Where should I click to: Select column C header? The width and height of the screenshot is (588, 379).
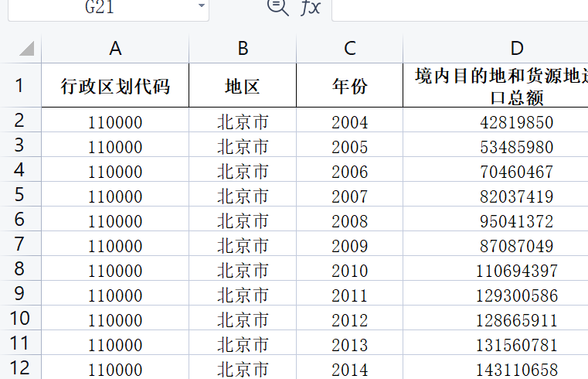349,49
